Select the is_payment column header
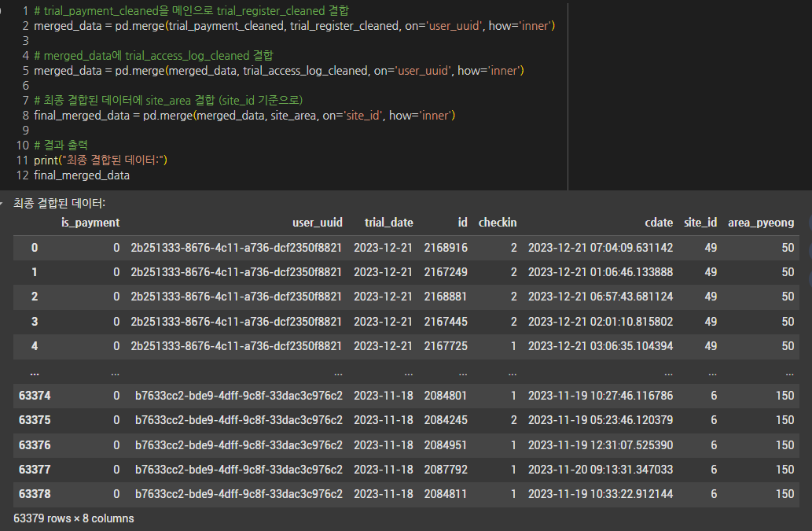This screenshot has width=812, height=531. [90, 223]
